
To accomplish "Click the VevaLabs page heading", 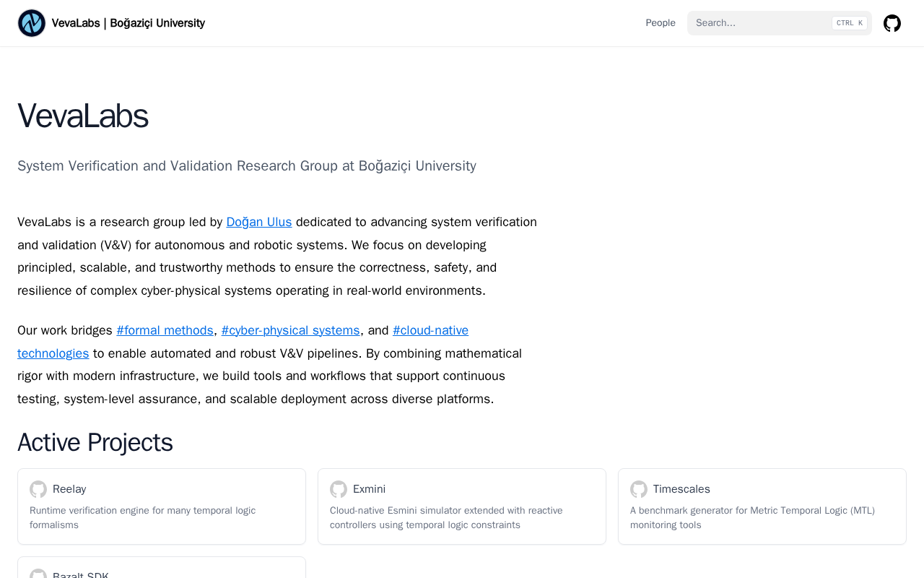I will click(x=83, y=116).
